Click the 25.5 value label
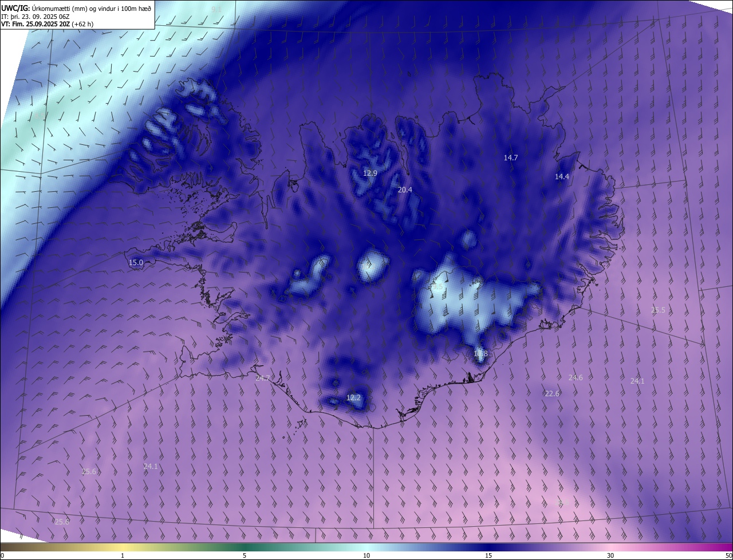Viewport: 733px width, 560px height. (659, 310)
